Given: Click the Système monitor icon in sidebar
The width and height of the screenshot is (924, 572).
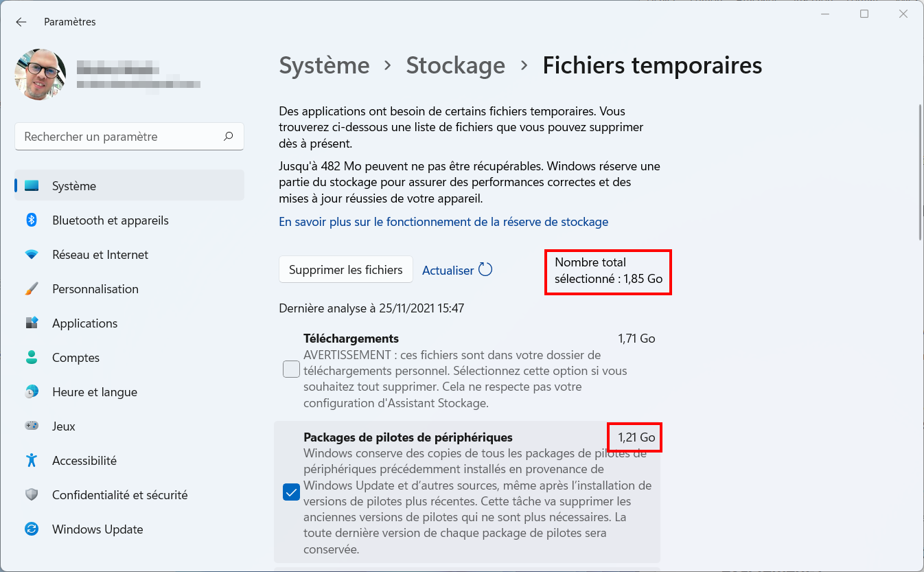Looking at the screenshot, I should tap(32, 186).
